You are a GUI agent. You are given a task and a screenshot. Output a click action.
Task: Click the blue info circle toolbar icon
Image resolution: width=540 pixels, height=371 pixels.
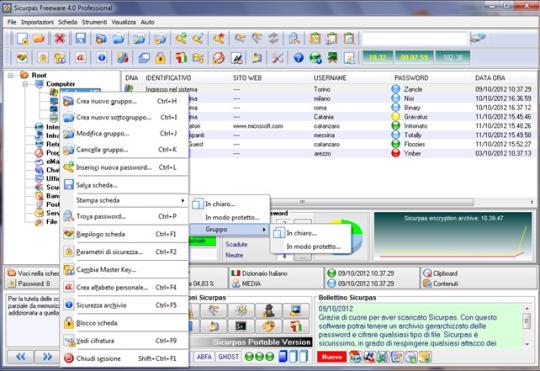102,58
